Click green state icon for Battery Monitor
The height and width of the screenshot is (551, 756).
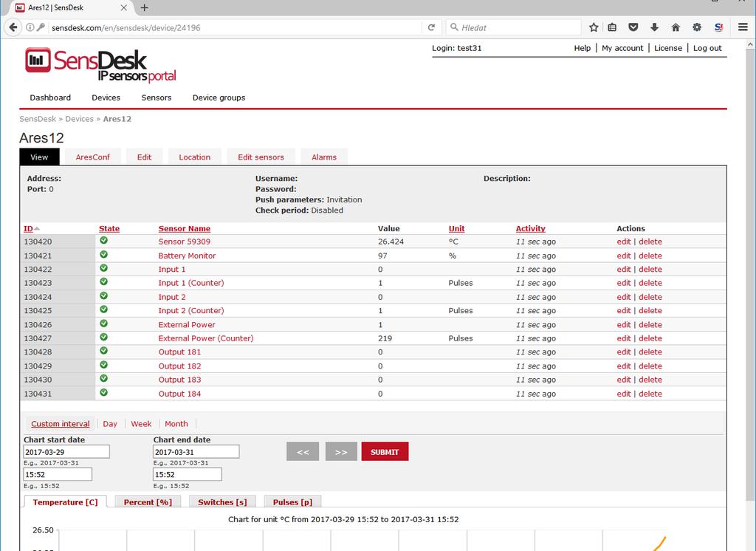(x=103, y=255)
